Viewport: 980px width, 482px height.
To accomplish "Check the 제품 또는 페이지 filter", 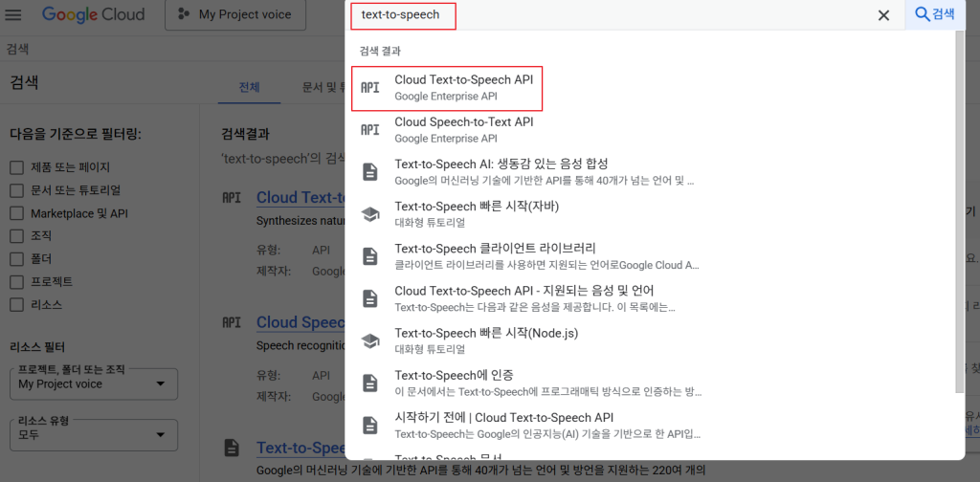I will pyautogui.click(x=16, y=167).
